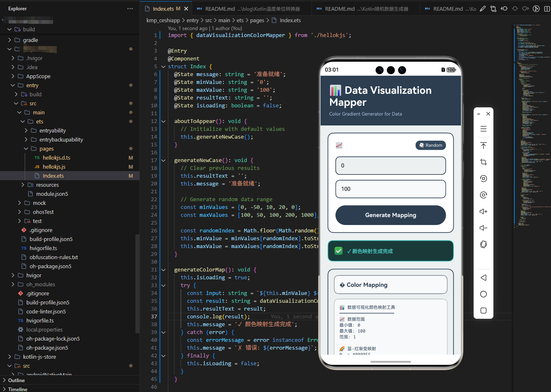The image size is (551, 392).
Task: Collapse the ets folder
Action: [x=23, y=121]
